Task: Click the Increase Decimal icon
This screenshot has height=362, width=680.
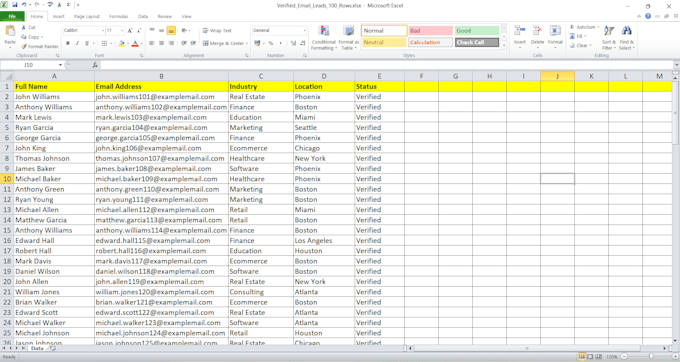Action: (x=293, y=43)
